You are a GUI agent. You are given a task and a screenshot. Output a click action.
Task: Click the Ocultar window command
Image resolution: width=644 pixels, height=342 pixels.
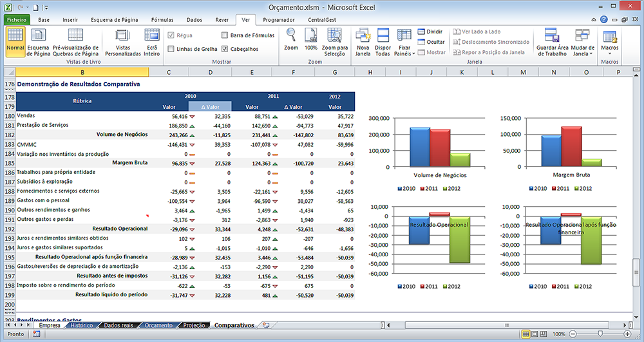pyautogui.click(x=431, y=42)
